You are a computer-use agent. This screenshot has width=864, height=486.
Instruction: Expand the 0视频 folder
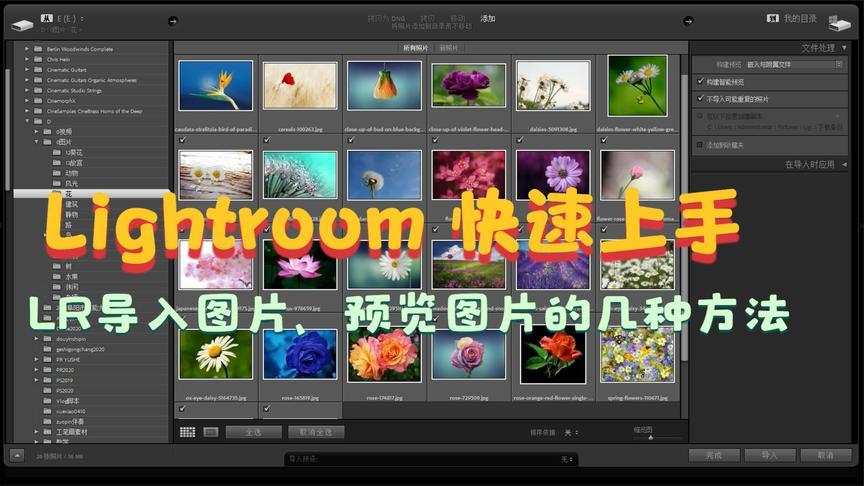36,132
